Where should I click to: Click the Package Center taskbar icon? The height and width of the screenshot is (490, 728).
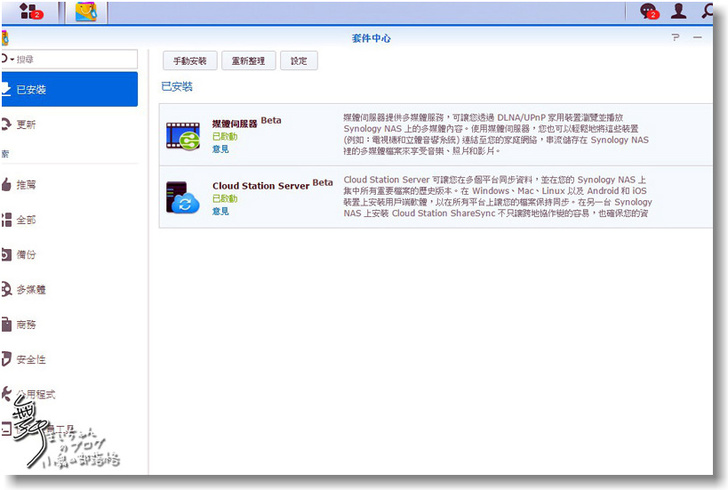[x=86, y=12]
